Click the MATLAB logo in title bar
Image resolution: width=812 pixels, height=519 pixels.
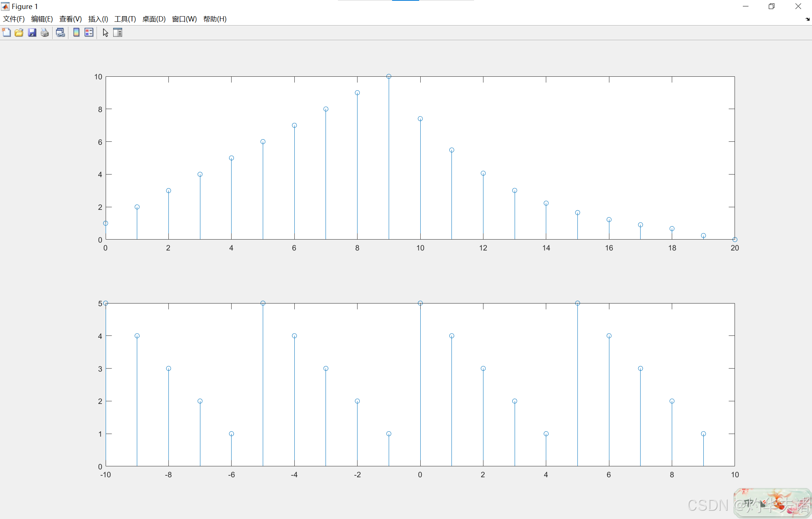(5, 6)
